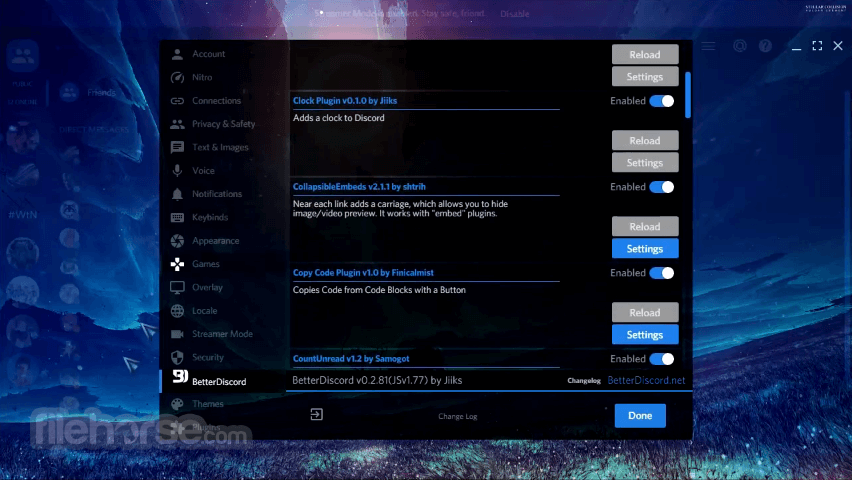Image resolution: width=852 pixels, height=480 pixels.
Task: Click the Streamer Mode camera icon
Action: [177, 334]
